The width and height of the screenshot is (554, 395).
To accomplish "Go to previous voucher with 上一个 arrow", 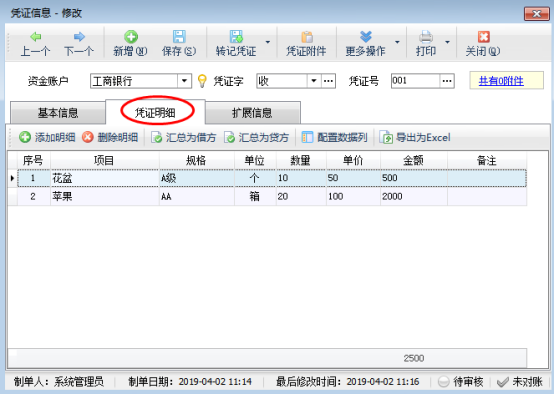I will click(35, 37).
